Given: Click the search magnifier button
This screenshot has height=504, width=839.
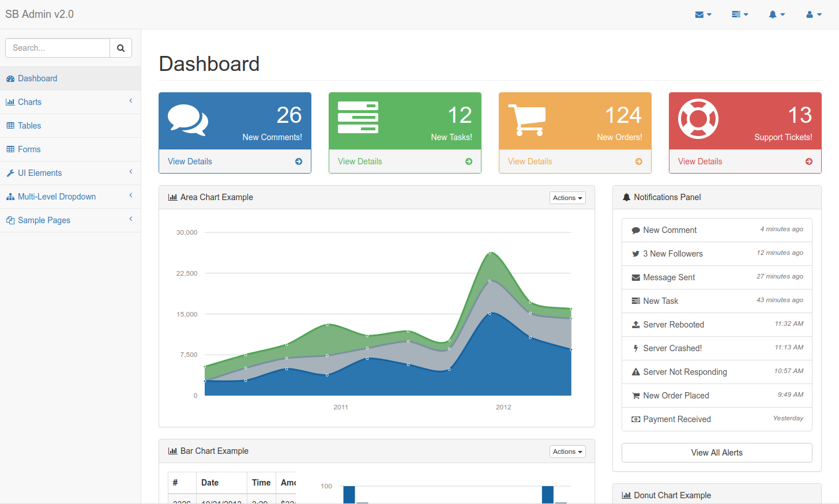Looking at the screenshot, I should point(121,48).
